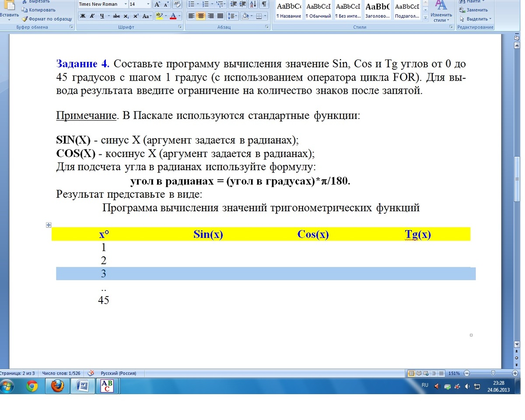
Task: Apply strikethrough formatting
Action: click(x=116, y=16)
